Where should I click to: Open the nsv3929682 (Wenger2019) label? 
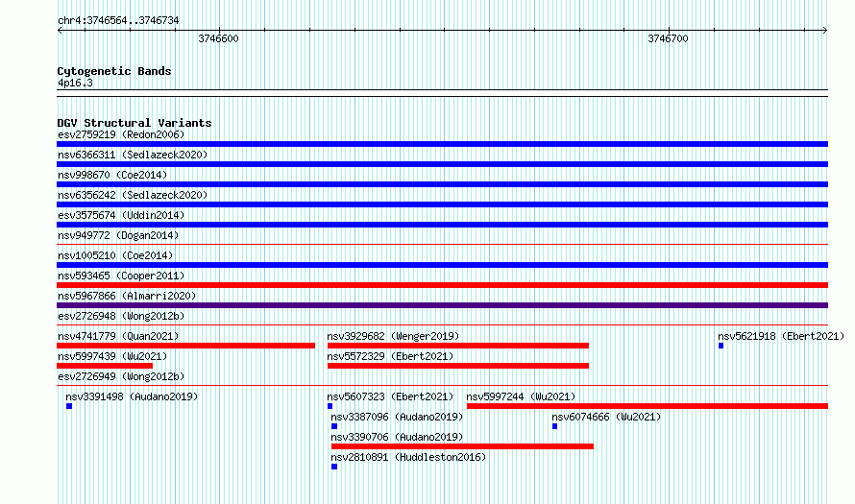coord(393,336)
